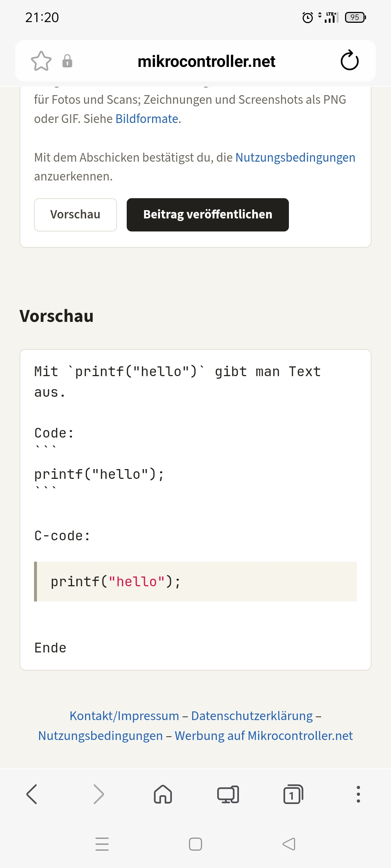
Task: Tap the bookmark star icon
Action: pyautogui.click(x=41, y=61)
